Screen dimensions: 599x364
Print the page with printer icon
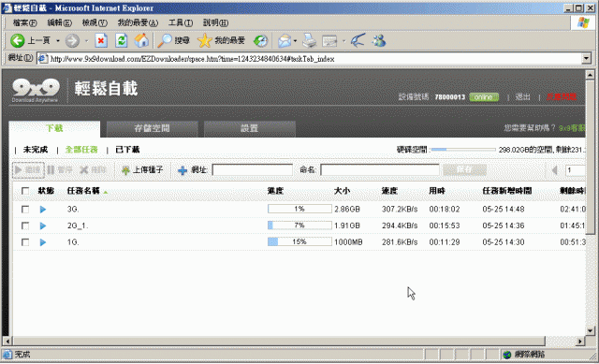310,40
